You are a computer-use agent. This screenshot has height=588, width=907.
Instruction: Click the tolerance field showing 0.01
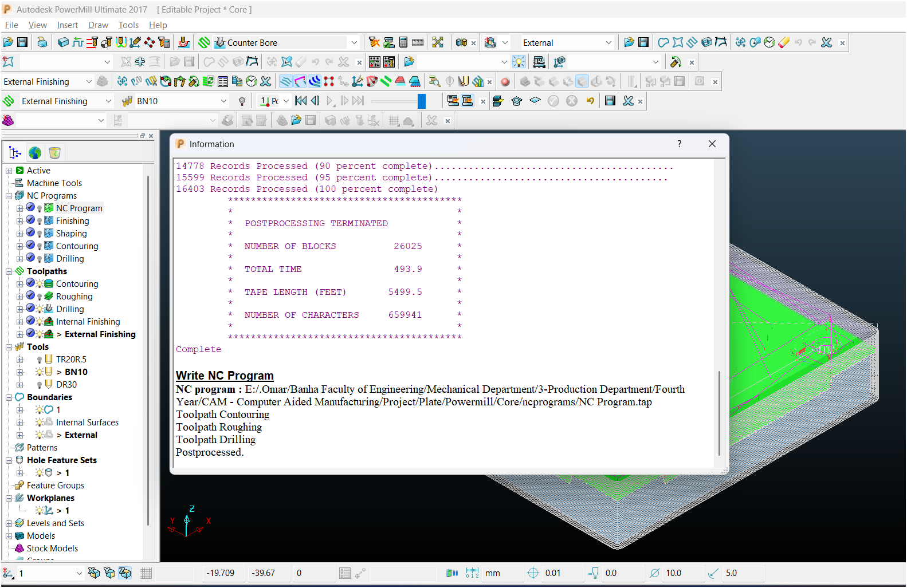pyautogui.click(x=562, y=573)
